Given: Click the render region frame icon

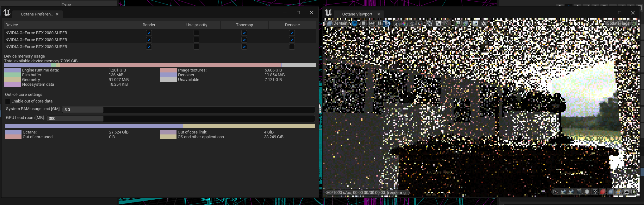Looking at the screenshot, I should (x=579, y=192).
